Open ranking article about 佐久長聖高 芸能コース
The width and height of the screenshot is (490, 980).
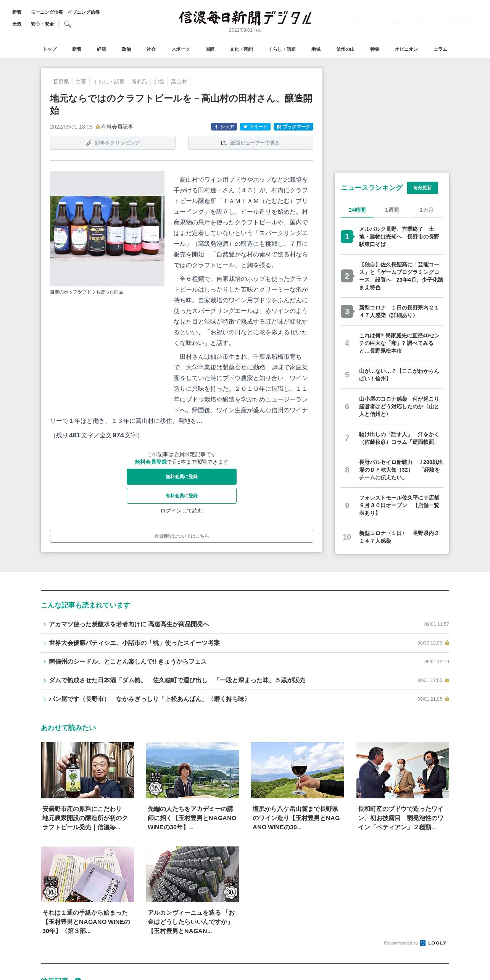[401, 276]
